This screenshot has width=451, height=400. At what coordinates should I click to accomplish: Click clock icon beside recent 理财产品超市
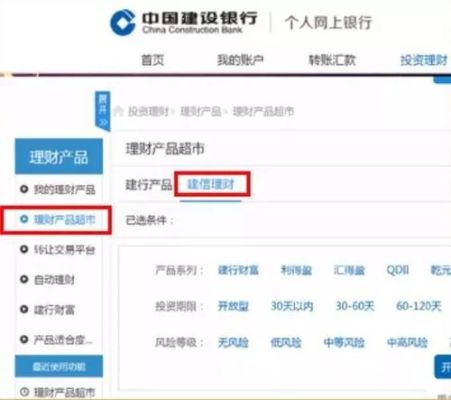pyautogui.click(x=24, y=392)
